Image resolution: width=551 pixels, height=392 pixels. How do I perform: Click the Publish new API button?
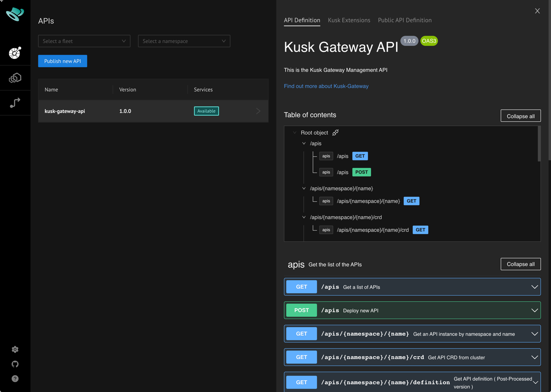point(63,61)
